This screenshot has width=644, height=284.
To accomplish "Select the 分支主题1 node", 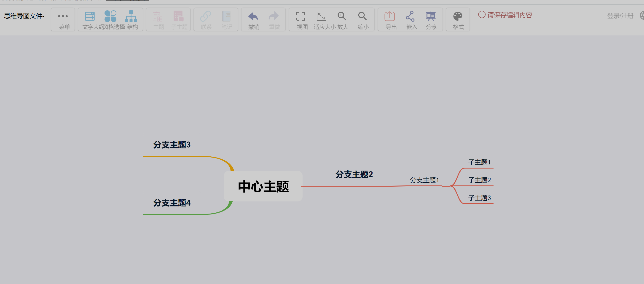I will (x=424, y=180).
